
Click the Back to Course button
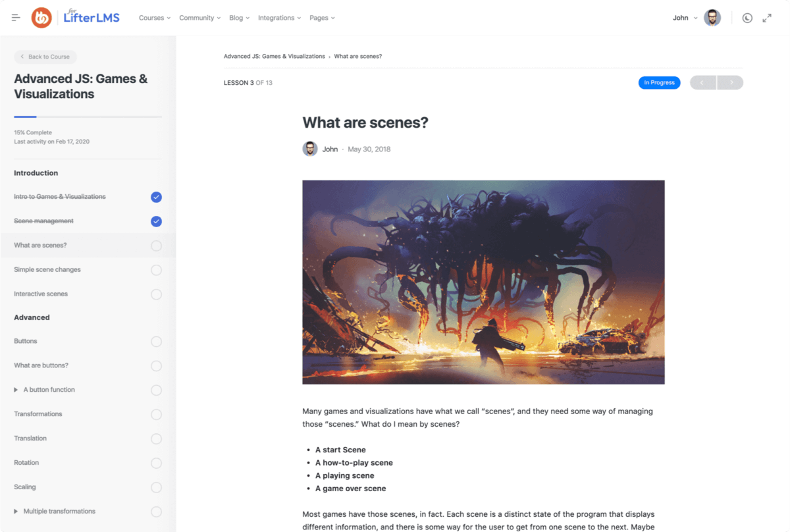(x=45, y=57)
